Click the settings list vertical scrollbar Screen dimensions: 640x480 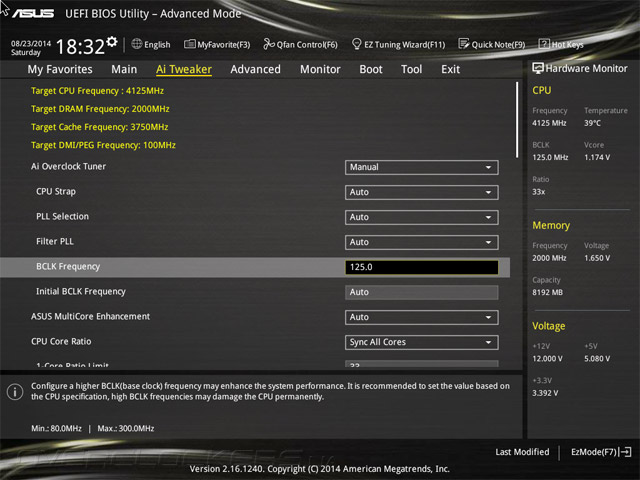[517, 120]
